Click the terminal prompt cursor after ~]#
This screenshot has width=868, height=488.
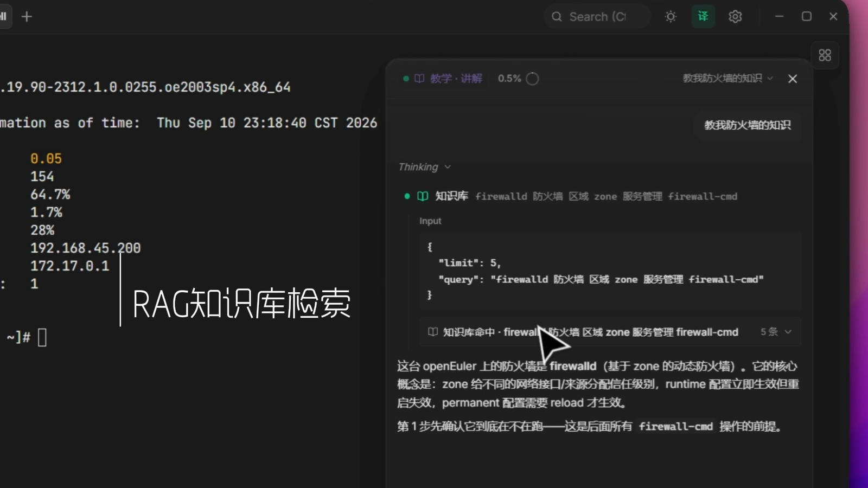(x=42, y=337)
